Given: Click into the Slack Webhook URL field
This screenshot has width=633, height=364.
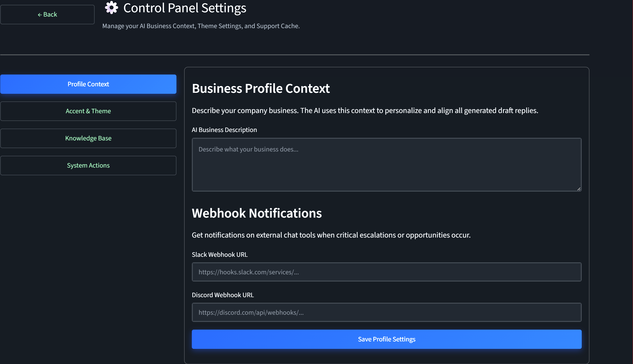Looking at the screenshot, I should [387, 272].
